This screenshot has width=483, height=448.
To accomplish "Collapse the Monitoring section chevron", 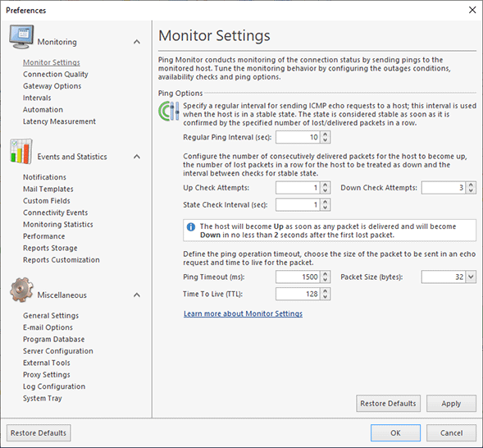I will click(137, 42).
